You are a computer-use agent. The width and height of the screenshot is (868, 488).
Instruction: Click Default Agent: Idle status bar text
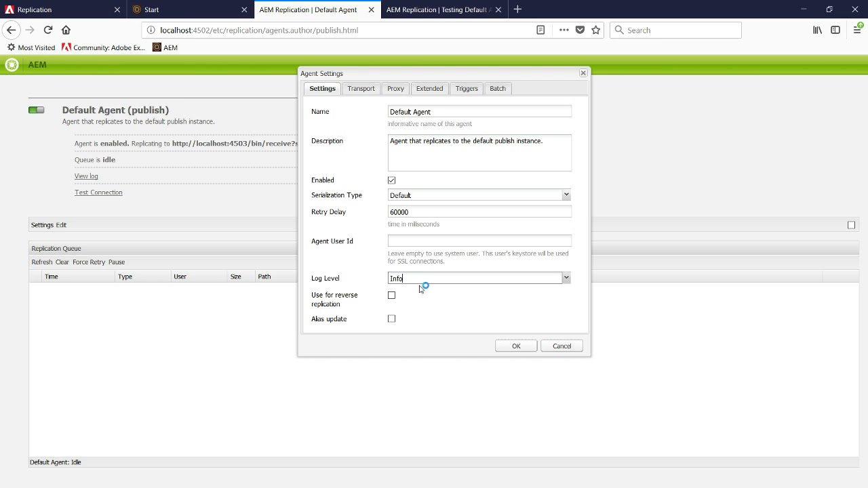point(56,462)
